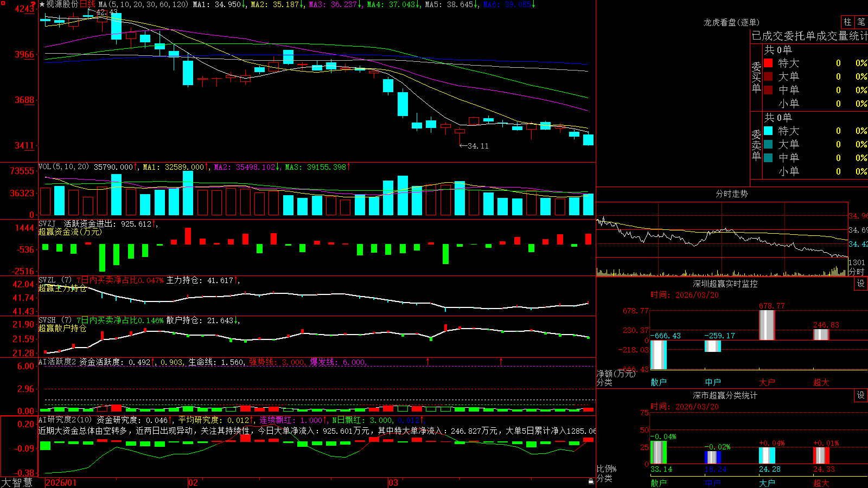Click the 深市超赢分类统计 panel title
The height and width of the screenshot is (488, 868).
tap(725, 395)
